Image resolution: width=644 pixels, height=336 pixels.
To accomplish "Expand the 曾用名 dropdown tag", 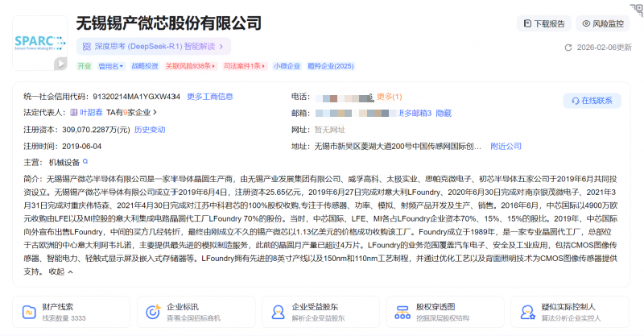I will tap(111, 66).
